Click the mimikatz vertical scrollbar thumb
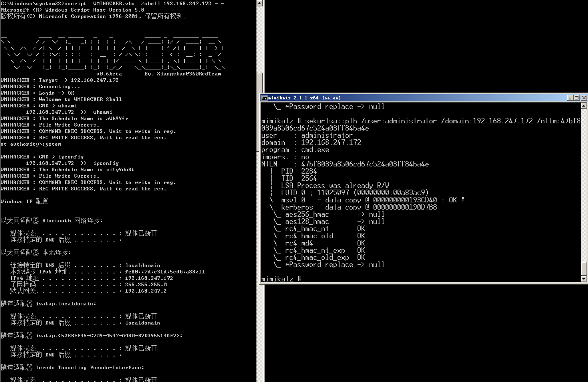588x382 pixels. coord(584,268)
